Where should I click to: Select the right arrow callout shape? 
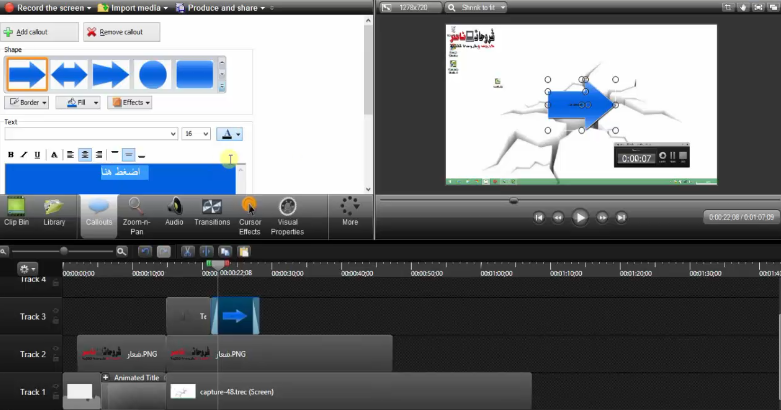[x=27, y=74]
